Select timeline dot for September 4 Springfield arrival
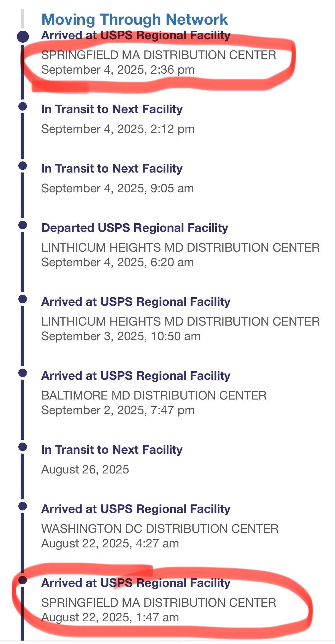The image size is (335, 644). [23, 37]
